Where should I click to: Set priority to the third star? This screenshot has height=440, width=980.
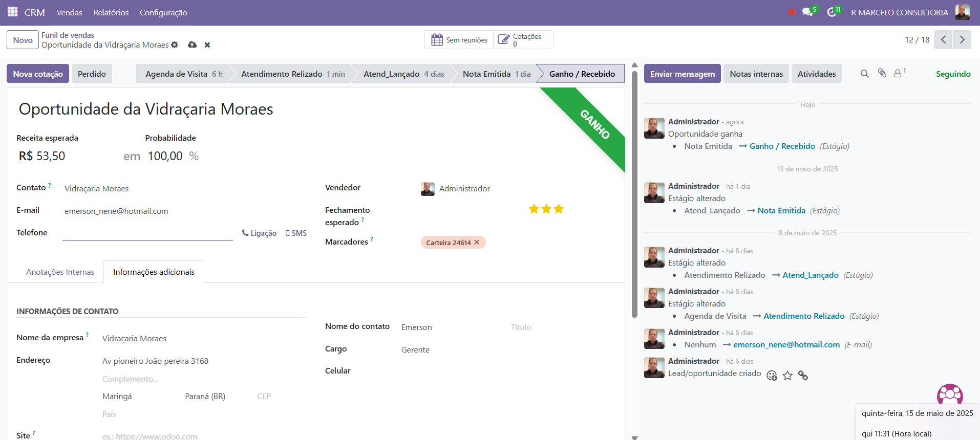pos(559,209)
